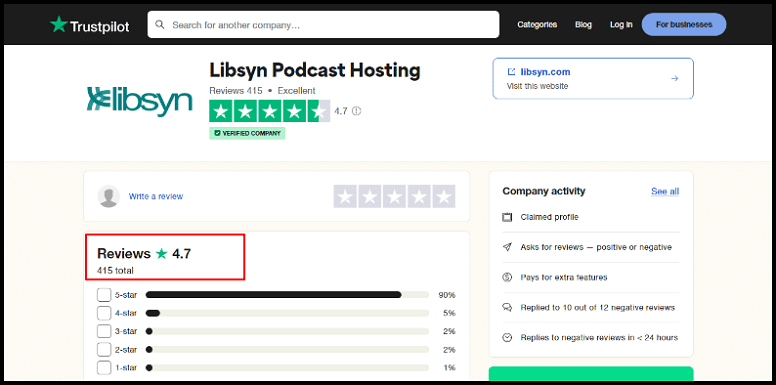The width and height of the screenshot is (776, 385).
Task: Click the Replied to 10 out of 12 text
Action: (x=598, y=308)
